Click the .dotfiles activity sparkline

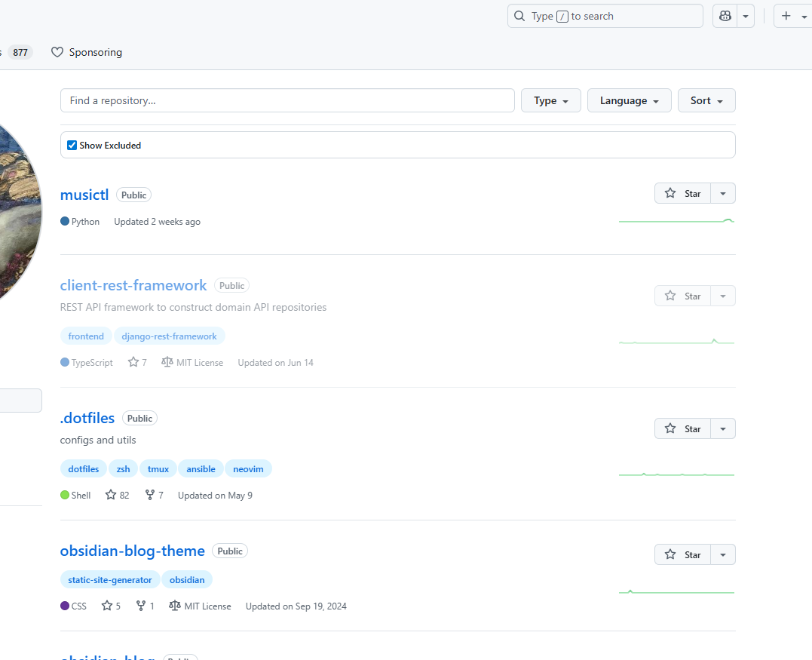click(x=676, y=474)
